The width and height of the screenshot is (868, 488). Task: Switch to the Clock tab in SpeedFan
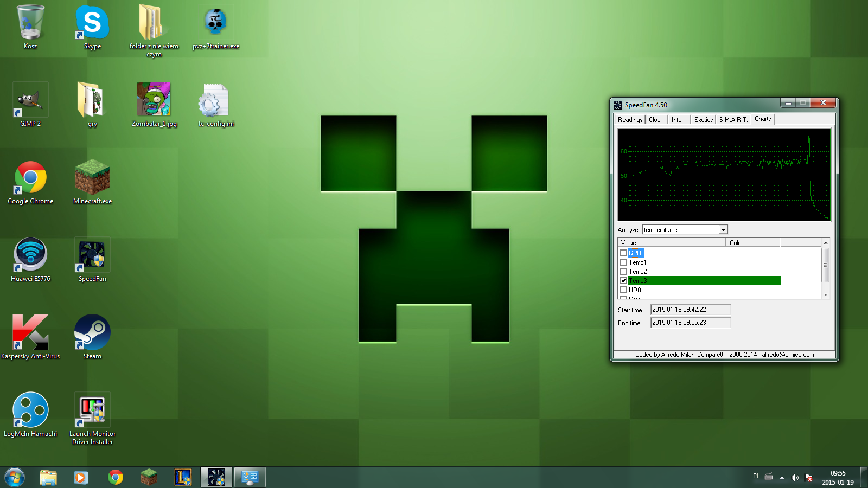point(656,120)
